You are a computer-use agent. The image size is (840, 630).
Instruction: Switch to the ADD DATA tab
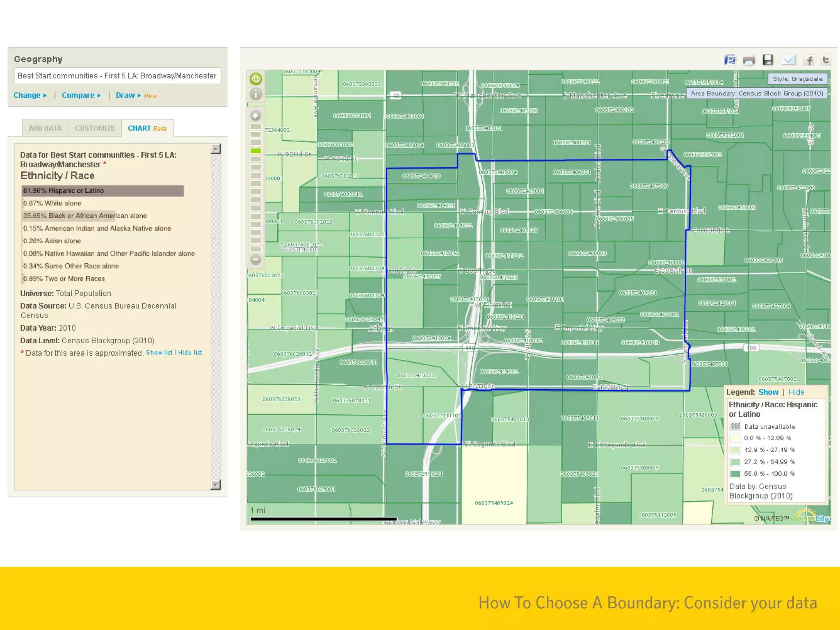click(45, 128)
